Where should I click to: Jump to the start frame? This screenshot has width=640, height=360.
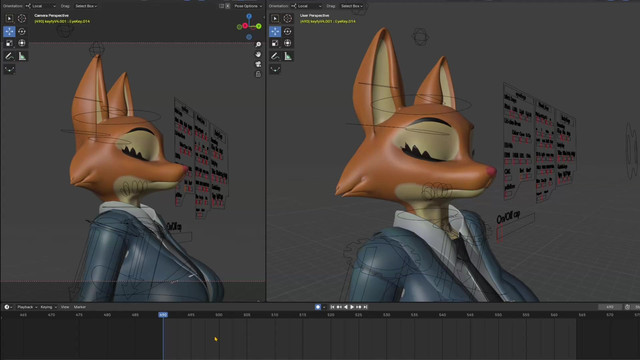pos(332,307)
